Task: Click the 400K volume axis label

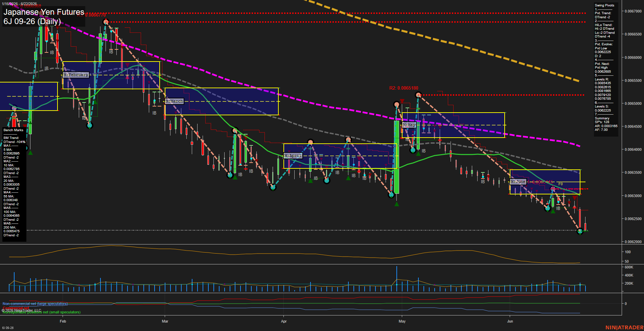Action: pos(629,275)
